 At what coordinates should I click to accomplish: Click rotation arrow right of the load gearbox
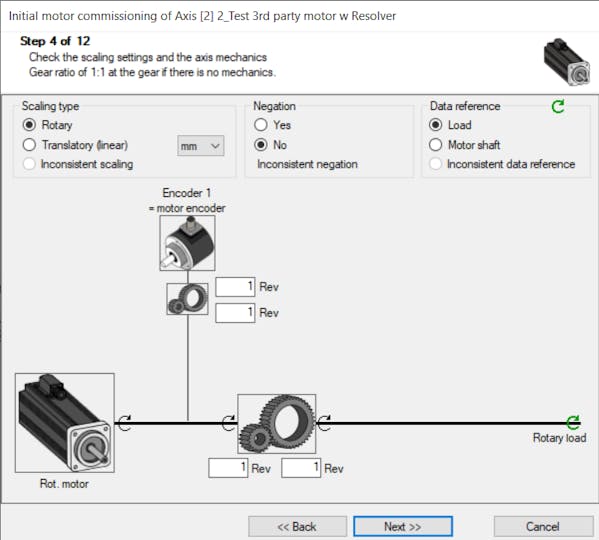[x=325, y=423]
